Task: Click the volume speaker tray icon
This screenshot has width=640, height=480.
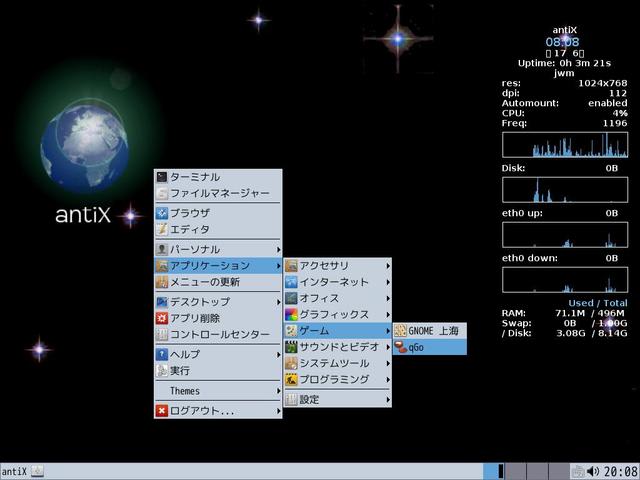Action: (593, 471)
